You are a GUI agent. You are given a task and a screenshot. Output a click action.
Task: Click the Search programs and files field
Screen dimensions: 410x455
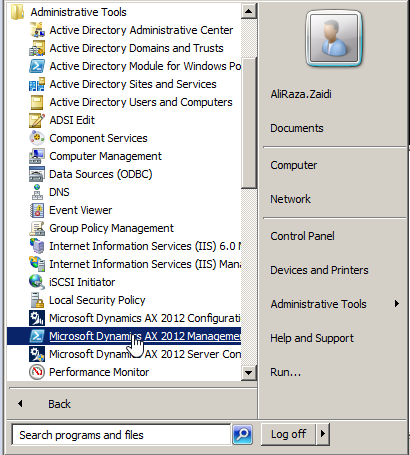[121, 435]
